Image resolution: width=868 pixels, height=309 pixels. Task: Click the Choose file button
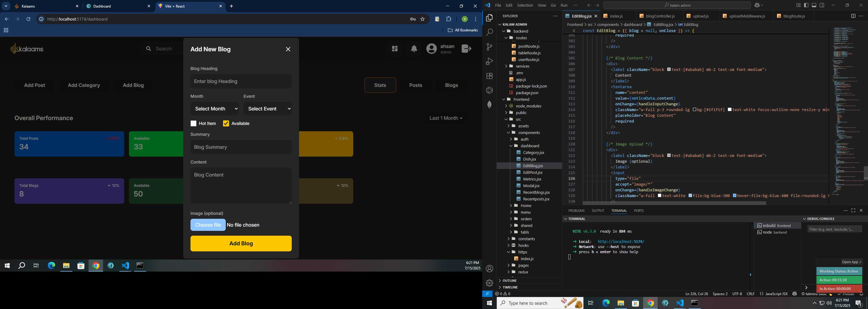[208, 225]
